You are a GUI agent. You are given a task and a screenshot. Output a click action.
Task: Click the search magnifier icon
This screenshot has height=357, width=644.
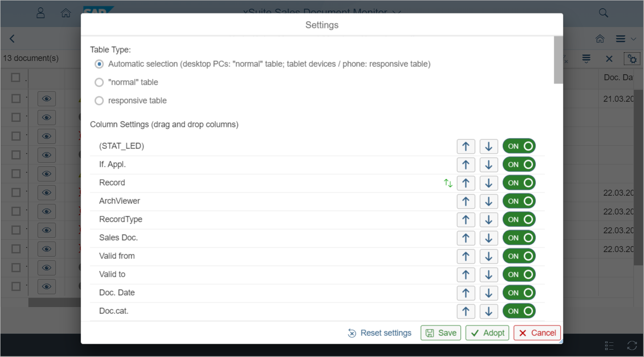click(x=603, y=13)
